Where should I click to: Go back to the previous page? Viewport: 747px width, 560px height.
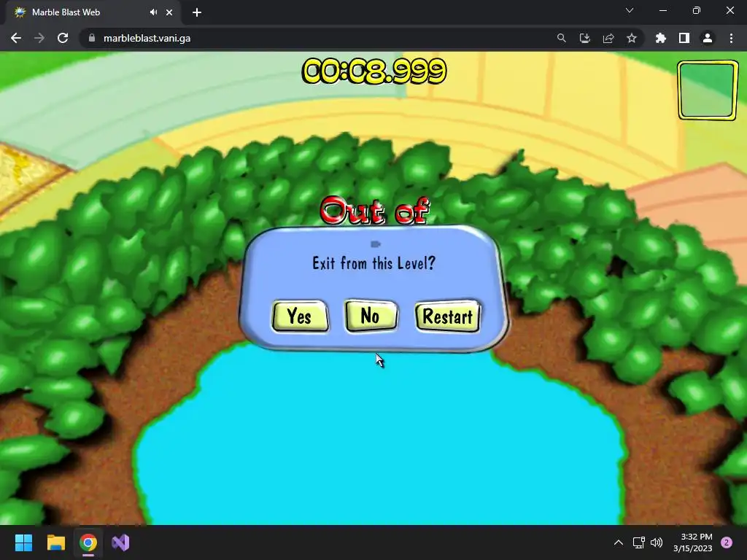point(16,38)
